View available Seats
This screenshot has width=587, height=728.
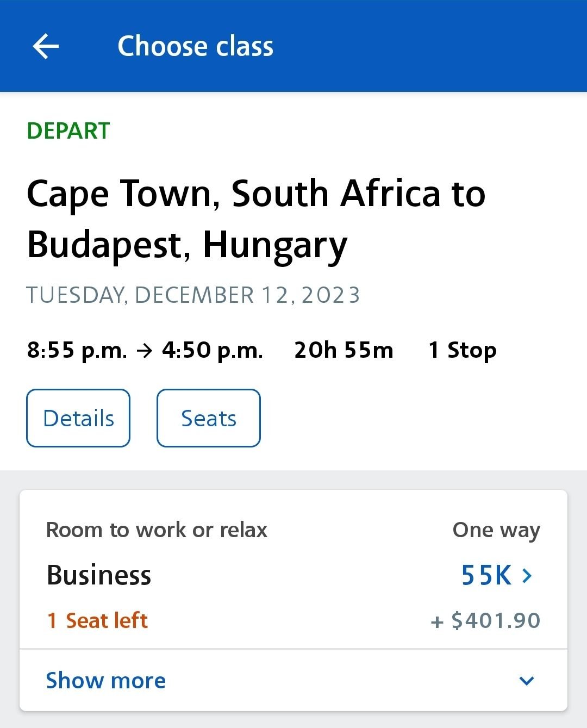(209, 418)
